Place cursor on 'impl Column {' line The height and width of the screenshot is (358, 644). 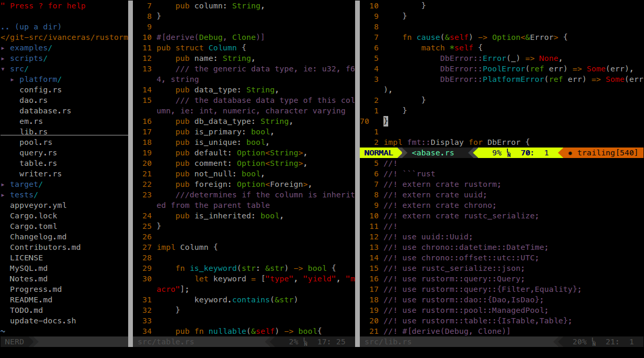(x=187, y=247)
